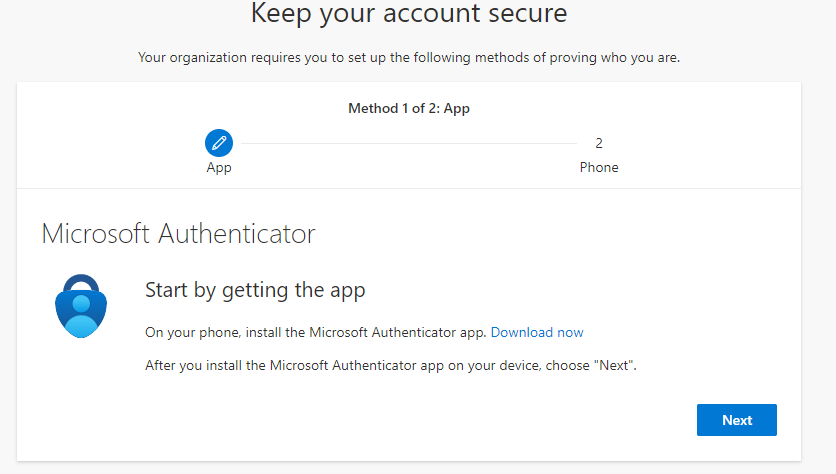This screenshot has height=474, width=836.
Task: Click the progress line between App and Phone
Action: pyautogui.click(x=408, y=144)
